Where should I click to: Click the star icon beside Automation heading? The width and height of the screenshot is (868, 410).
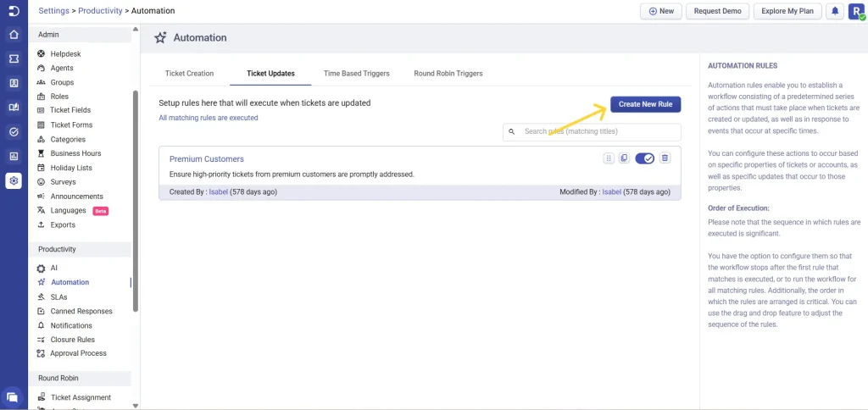click(160, 37)
